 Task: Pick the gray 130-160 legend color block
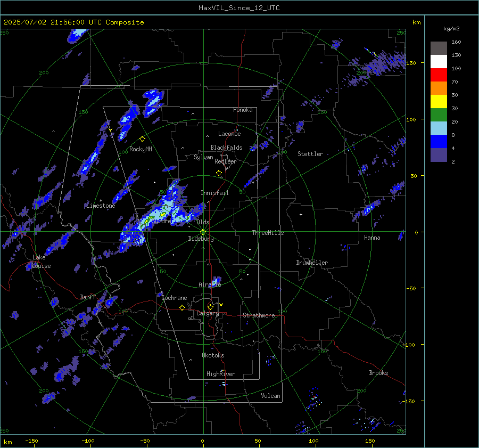[x=439, y=48]
